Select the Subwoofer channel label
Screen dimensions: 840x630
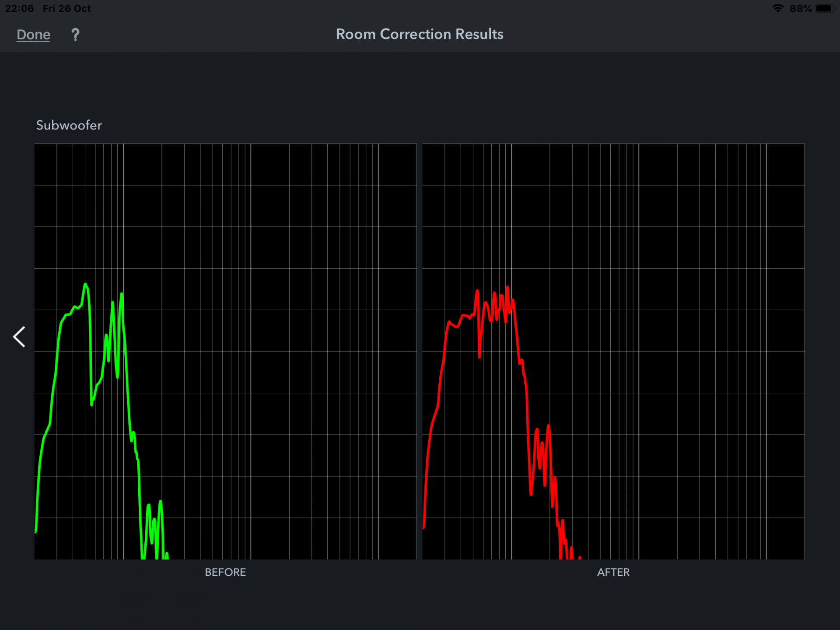point(69,125)
